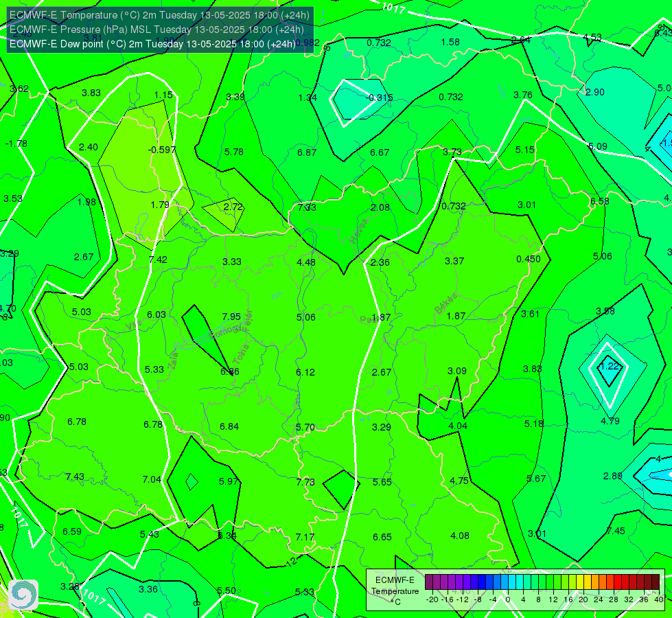
Task: Click the map value 6.84
Action: click(x=229, y=426)
